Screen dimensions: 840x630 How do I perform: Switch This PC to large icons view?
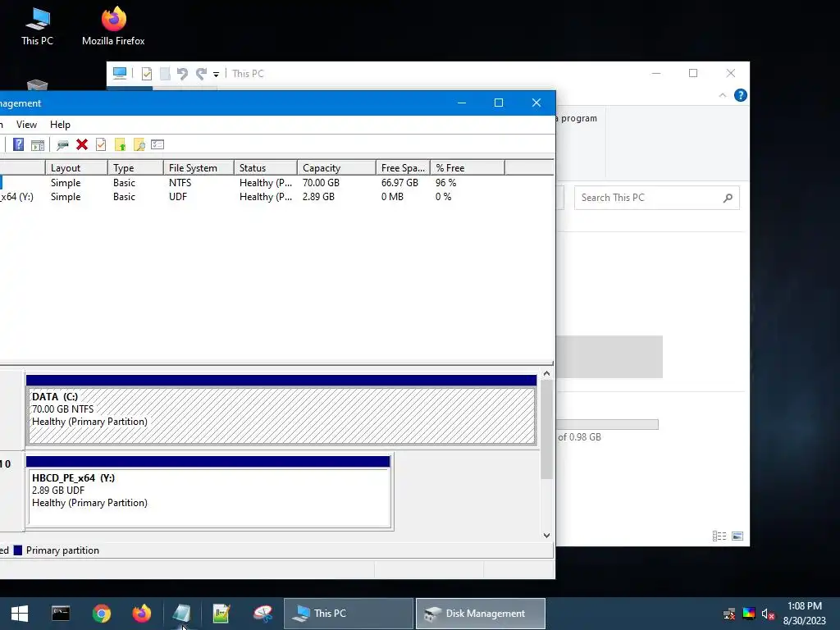click(737, 536)
